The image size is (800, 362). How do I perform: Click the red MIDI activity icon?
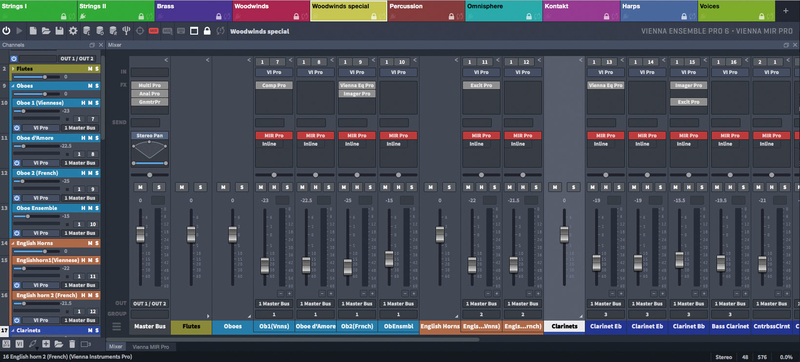tap(154, 31)
